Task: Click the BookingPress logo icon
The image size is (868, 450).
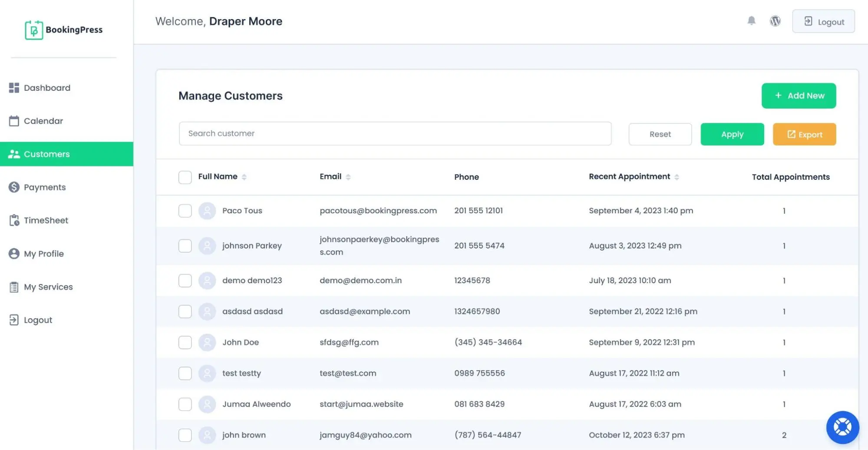Action: tap(34, 30)
